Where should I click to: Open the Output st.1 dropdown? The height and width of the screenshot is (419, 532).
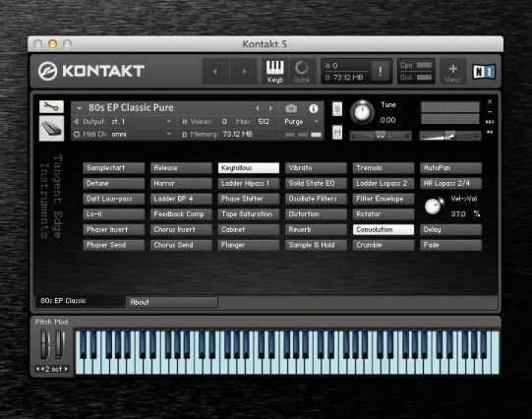tap(123, 121)
